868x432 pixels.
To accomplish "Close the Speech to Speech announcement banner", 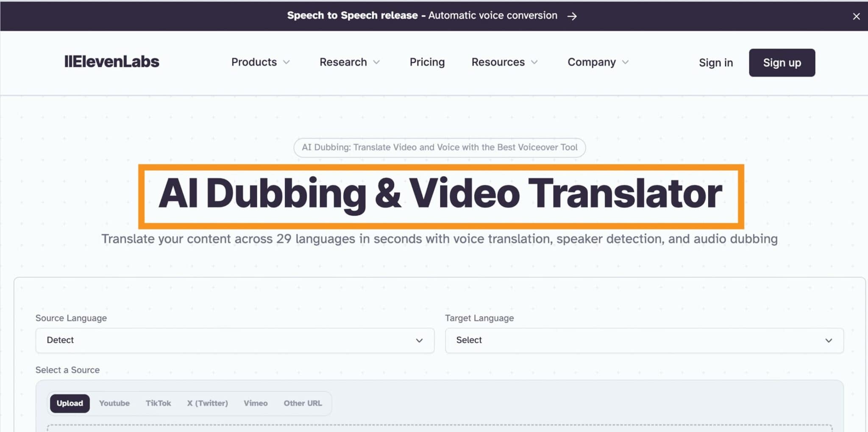I will pos(856,16).
